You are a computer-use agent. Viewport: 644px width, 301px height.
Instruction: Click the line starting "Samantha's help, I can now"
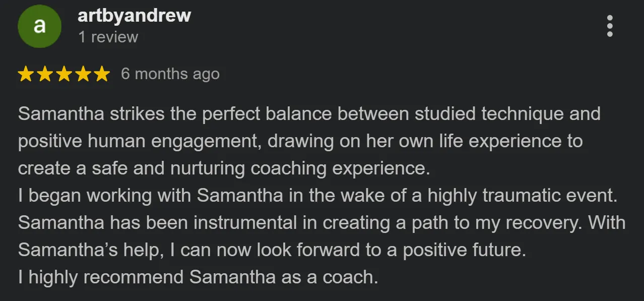[x=272, y=251]
